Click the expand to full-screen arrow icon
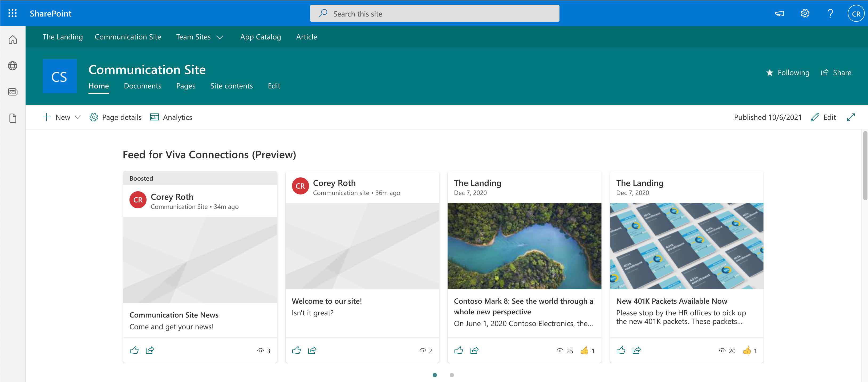This screenshot has width=868, height=382. 851,117
